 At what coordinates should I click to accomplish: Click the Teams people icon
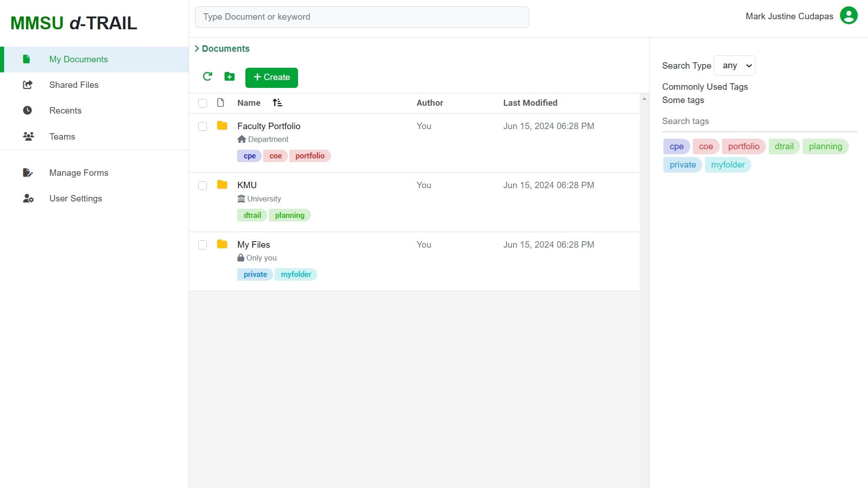(x=28, y=136)
